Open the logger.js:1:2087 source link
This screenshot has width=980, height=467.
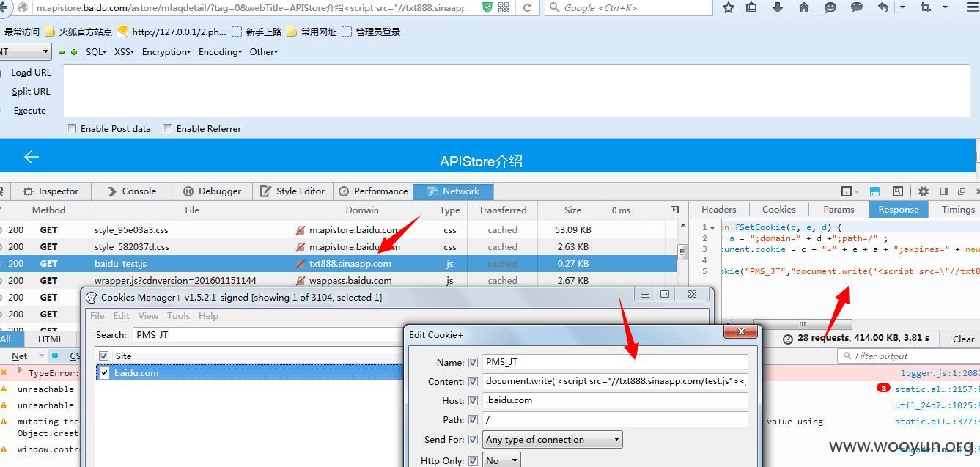click(x=940, y=373)
